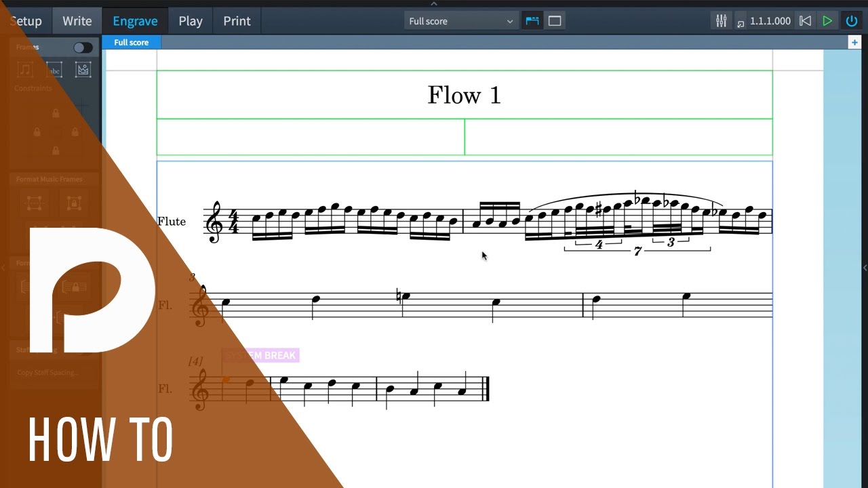Select the graphics frame tool

(x=83, y=69)
